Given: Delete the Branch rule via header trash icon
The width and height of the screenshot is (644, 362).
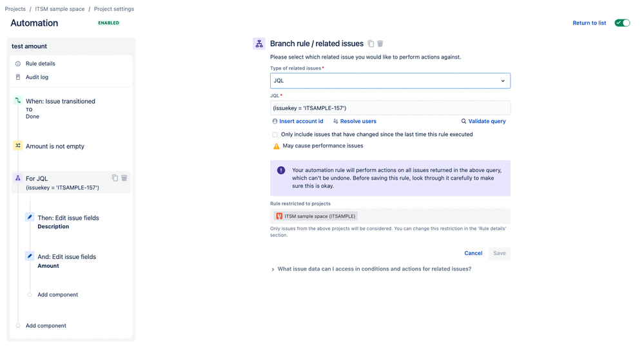Looking at the screenshot, I should pos(380,44).
